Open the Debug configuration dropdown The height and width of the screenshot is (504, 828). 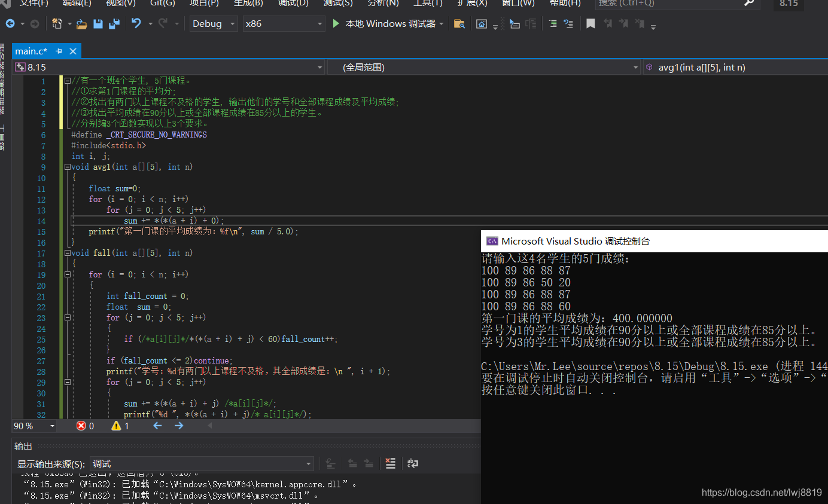[x=214, y=24]
